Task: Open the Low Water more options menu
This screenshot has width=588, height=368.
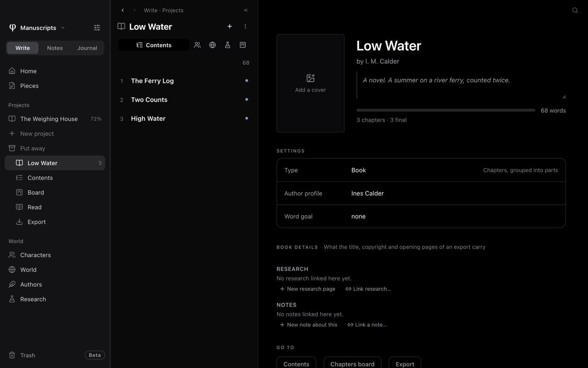Action: pyautogui.click(x=245, y=26)
